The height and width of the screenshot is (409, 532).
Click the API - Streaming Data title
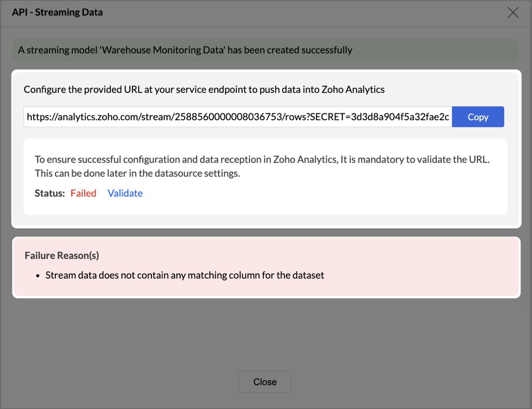[x=57, y=12]
